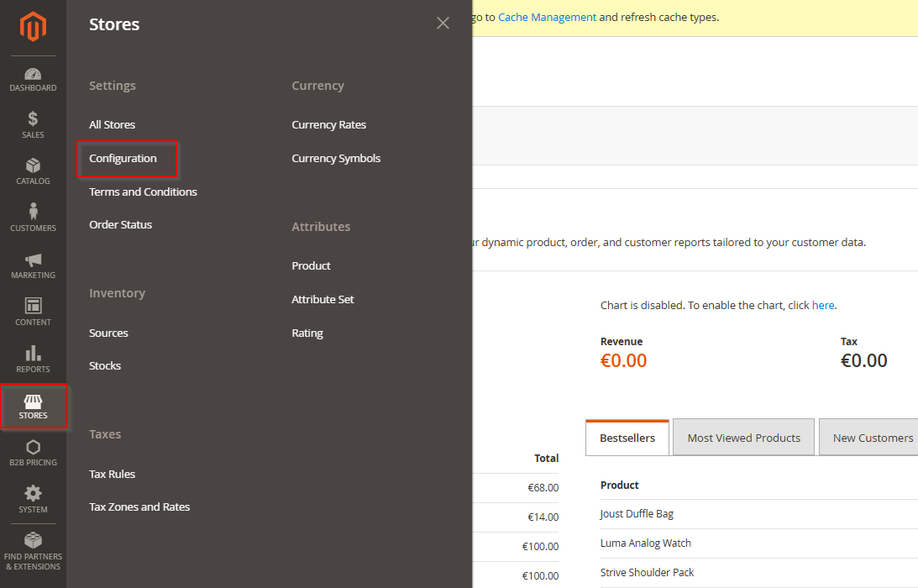Screen dimensions: 918x588
Task: Open Order Status settings
Action: pyautogui.click(x=120, y=224)
